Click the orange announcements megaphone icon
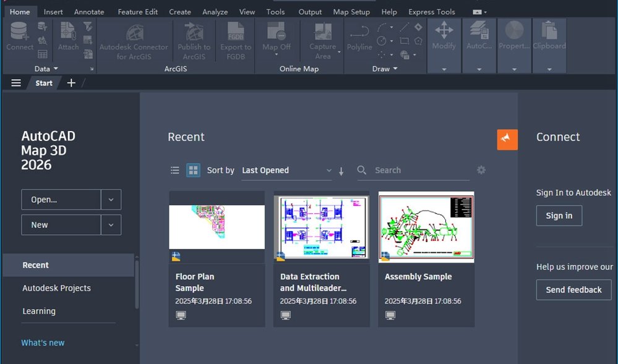The height and width of the screenshot is (364, 618). pyautogui.click(x=507, y=140)
